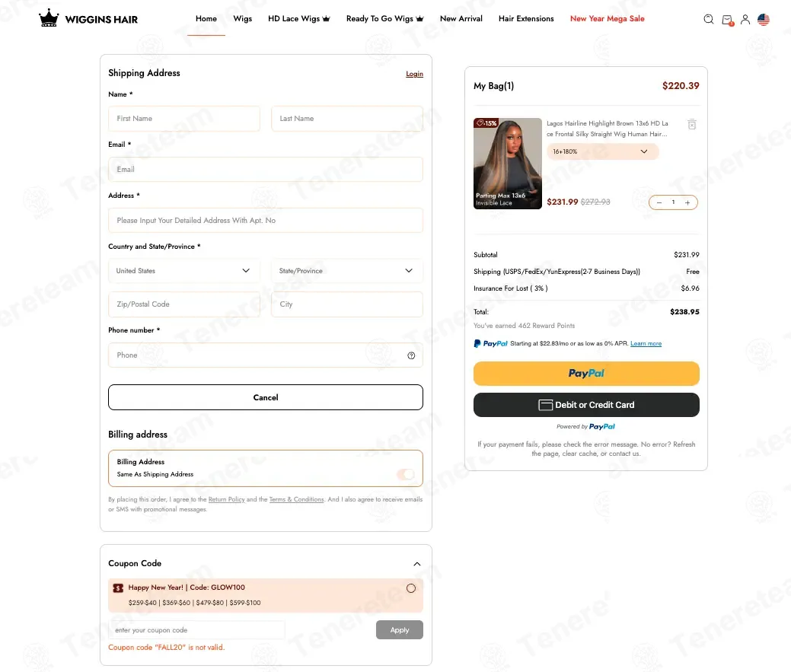The width and height of the screenshot is (791, 672).
Task: Open the State/Province dropdown
Action: point(346,271)
